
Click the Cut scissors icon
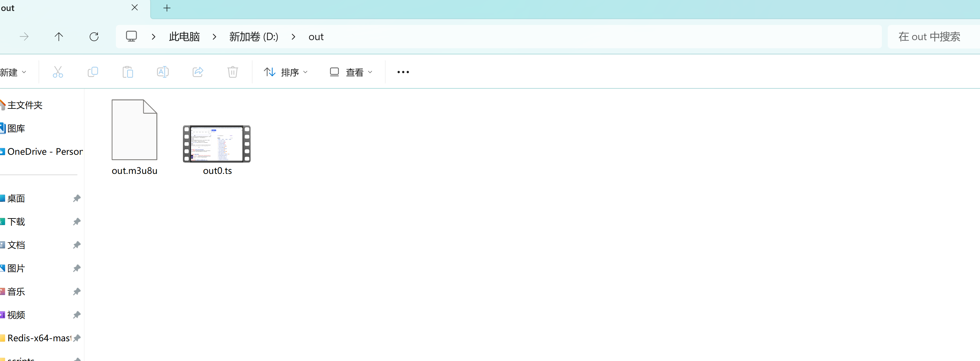click(x=58, y=72)
